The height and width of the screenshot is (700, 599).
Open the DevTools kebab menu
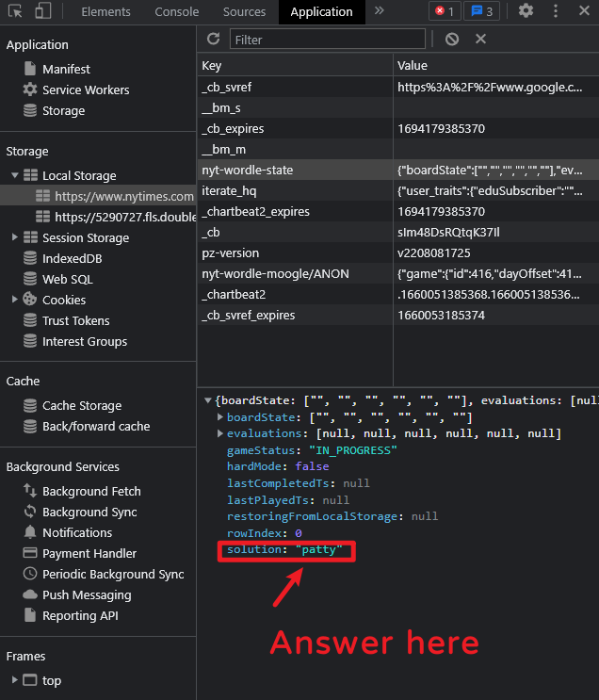click(x=554, y=11)
